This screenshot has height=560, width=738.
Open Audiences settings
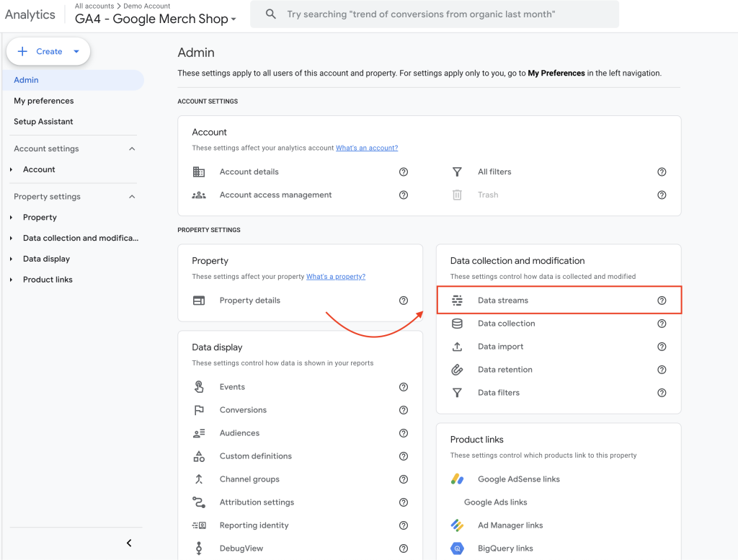(239, 433)
